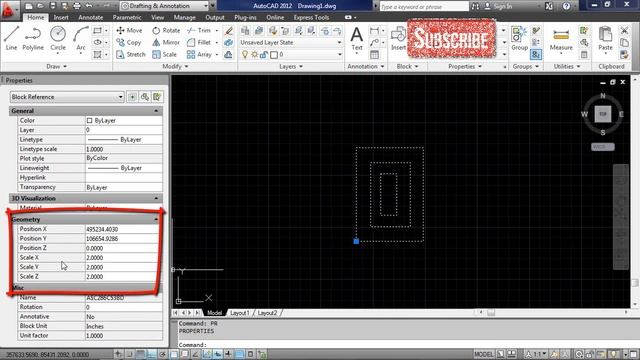Click the Insert block tool

click(398, 39)
